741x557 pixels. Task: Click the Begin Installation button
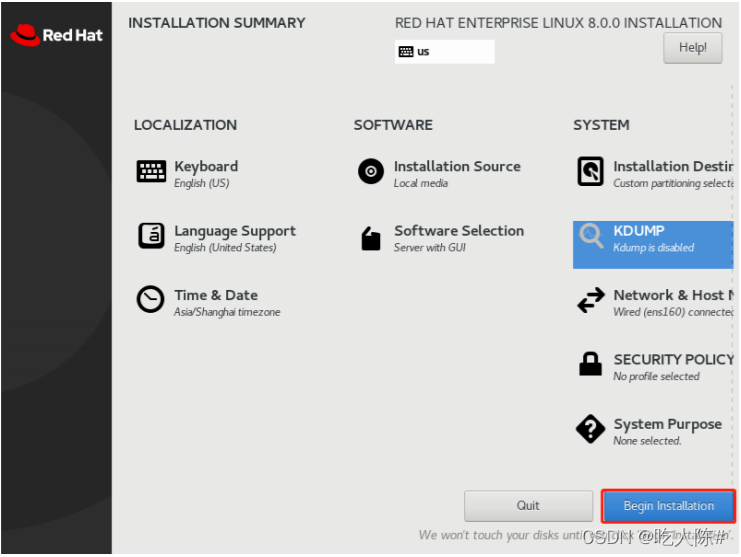click(x=669, y=506)
